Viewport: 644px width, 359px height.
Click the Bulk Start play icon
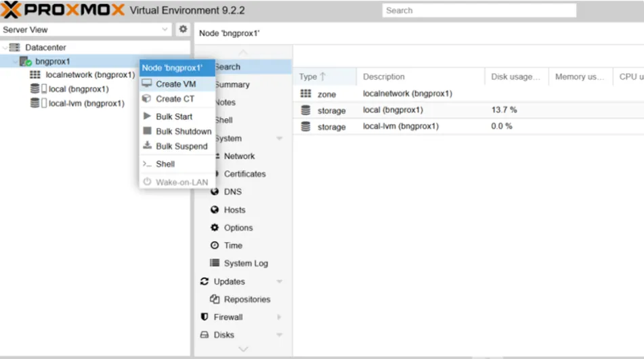147,117
